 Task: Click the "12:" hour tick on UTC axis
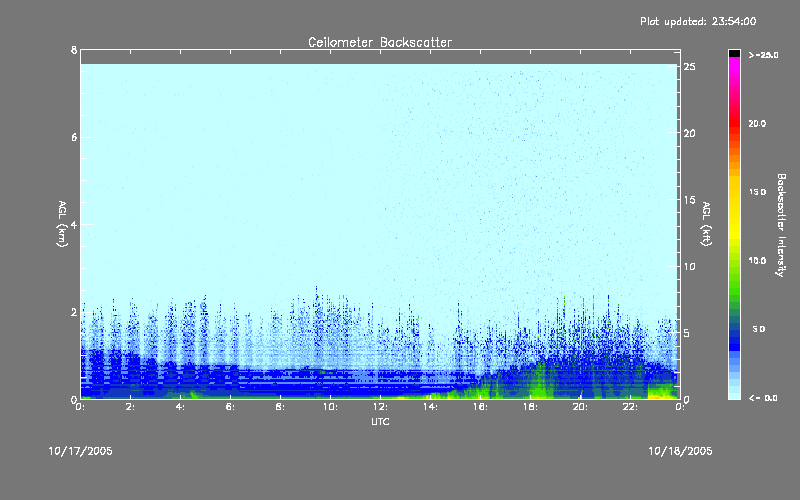pos(380,407)
